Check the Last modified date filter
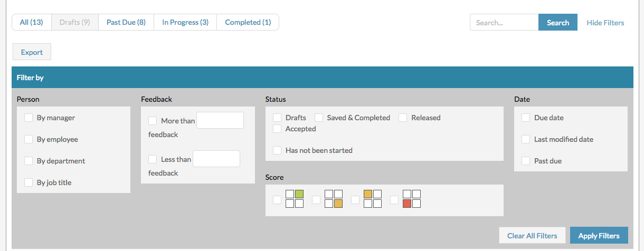 (526, 139)
